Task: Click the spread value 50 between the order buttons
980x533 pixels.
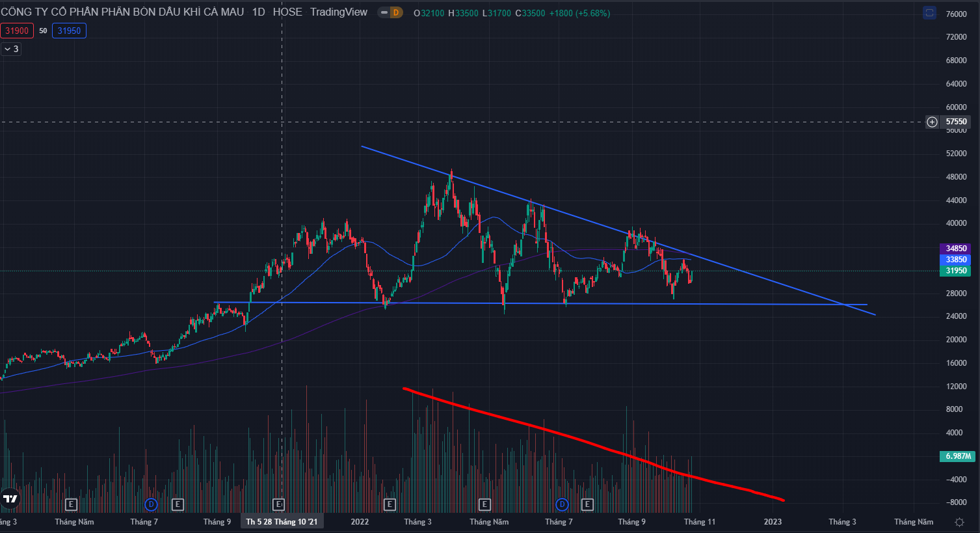Action: [43, 31]
